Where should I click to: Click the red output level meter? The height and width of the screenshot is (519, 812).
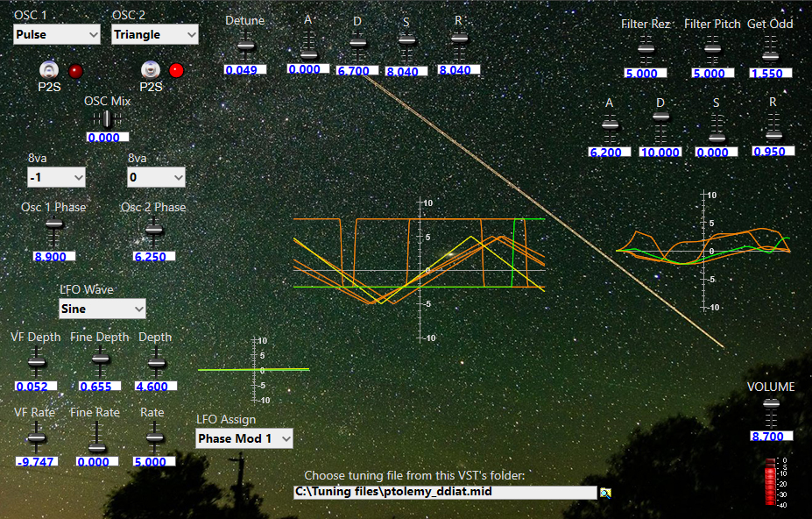pos(771,481)
